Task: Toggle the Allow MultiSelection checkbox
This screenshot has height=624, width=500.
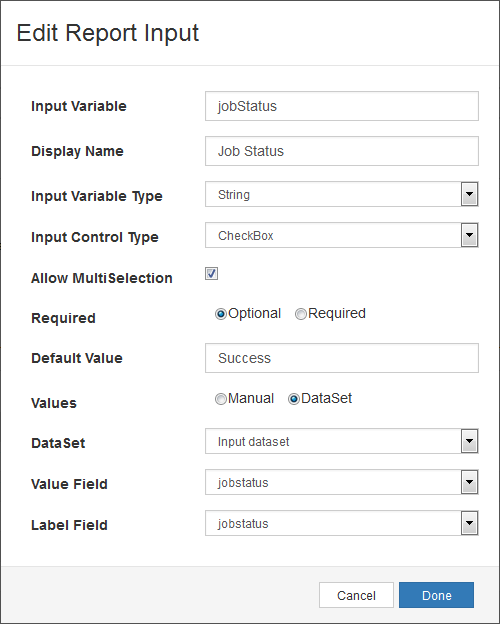Action: 211,273
